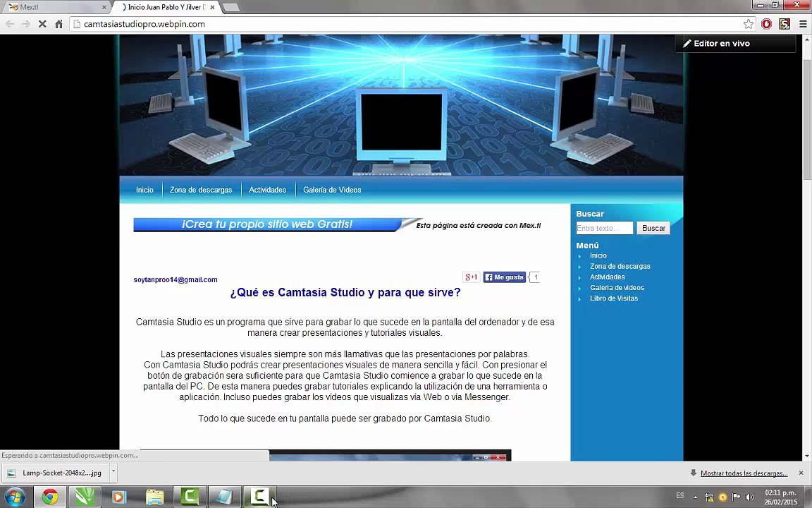The height and width of the screenshot is (508, 812).
Task: Click the sidebar search text field
Action: [x=604, y=228]
